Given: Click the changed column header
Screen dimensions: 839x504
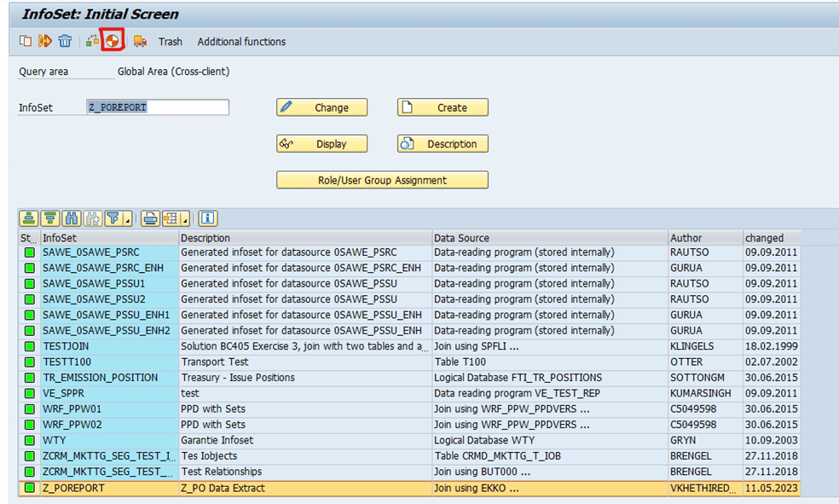Looking at the screenshot, I should 772,238.
